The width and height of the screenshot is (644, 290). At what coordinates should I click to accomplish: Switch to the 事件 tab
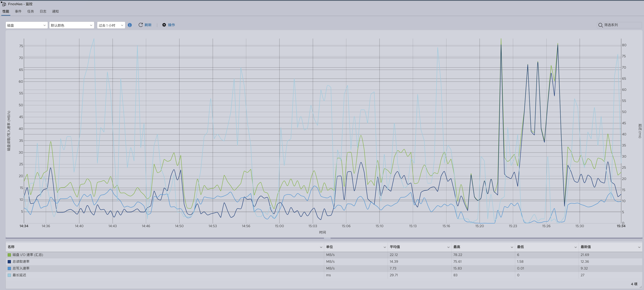tap(18, 11)
